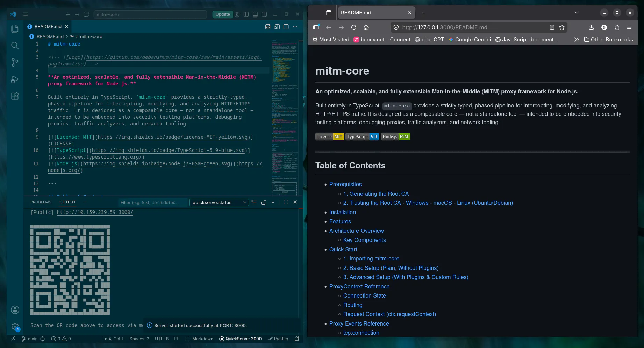Toggle the primary side bar
This screenshot has width=644, height=348.
coord(246,14)
